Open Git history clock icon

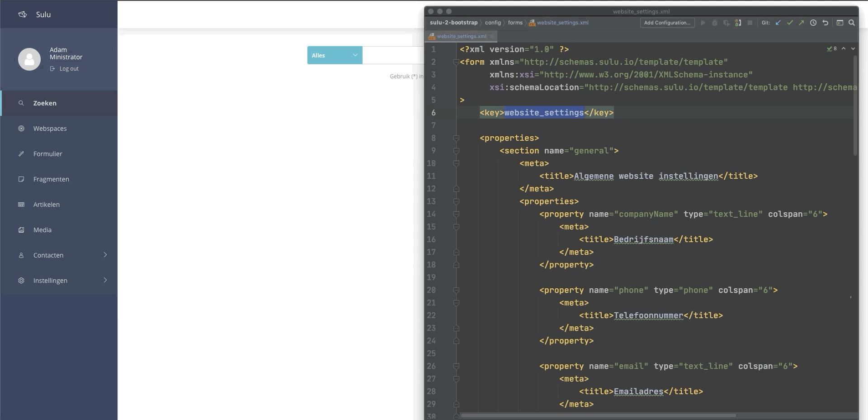click(813, 23)
